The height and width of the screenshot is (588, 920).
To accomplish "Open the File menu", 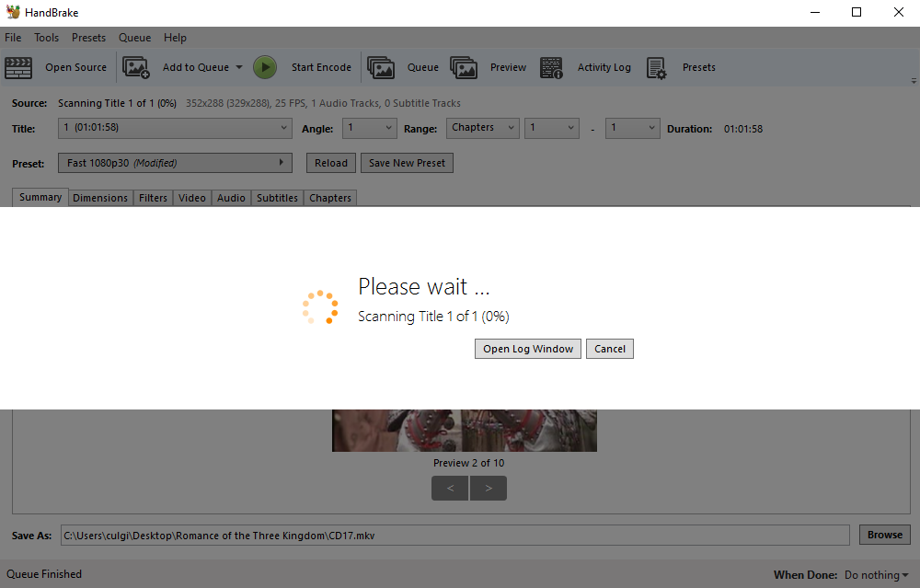I will (13, 38).
